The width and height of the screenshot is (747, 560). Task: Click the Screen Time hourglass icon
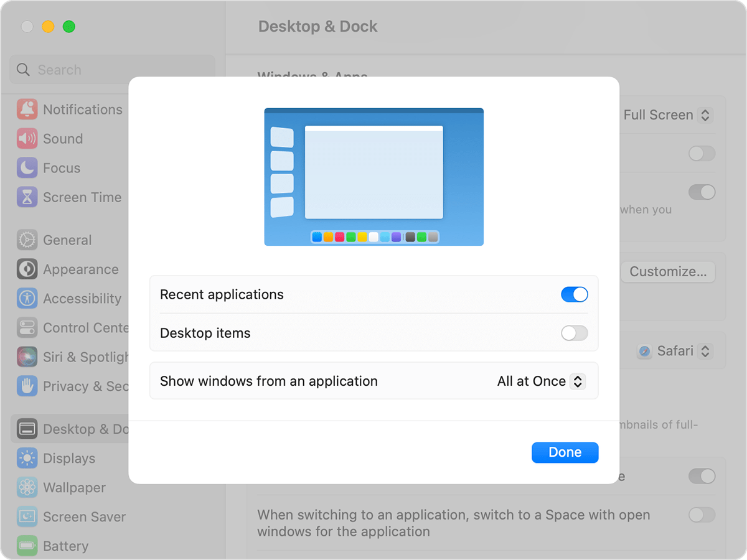pos(27,197)
